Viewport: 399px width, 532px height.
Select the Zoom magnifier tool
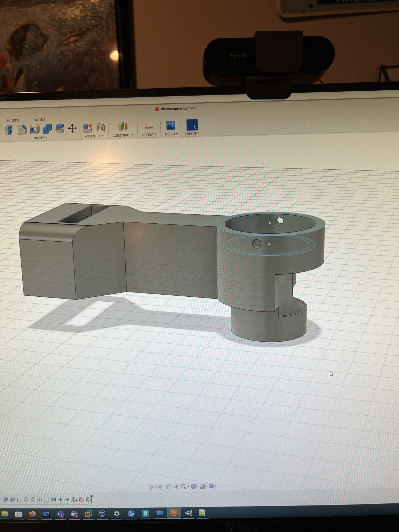coord(176,487)
